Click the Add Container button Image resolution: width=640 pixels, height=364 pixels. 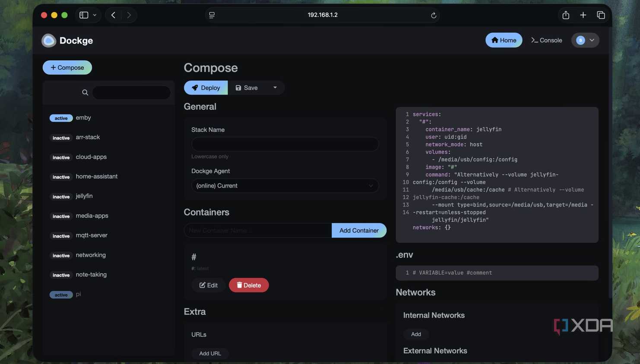click(x=359, y=230)
